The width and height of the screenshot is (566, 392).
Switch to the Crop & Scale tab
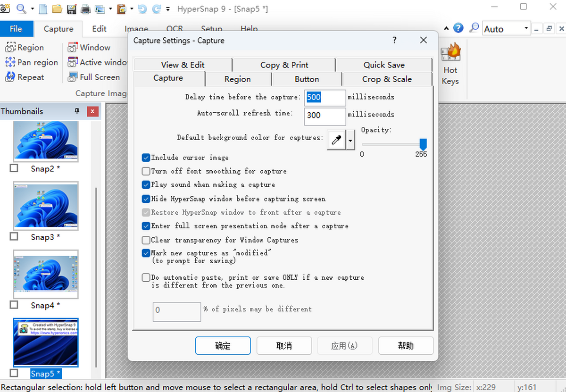pos(387,79)
